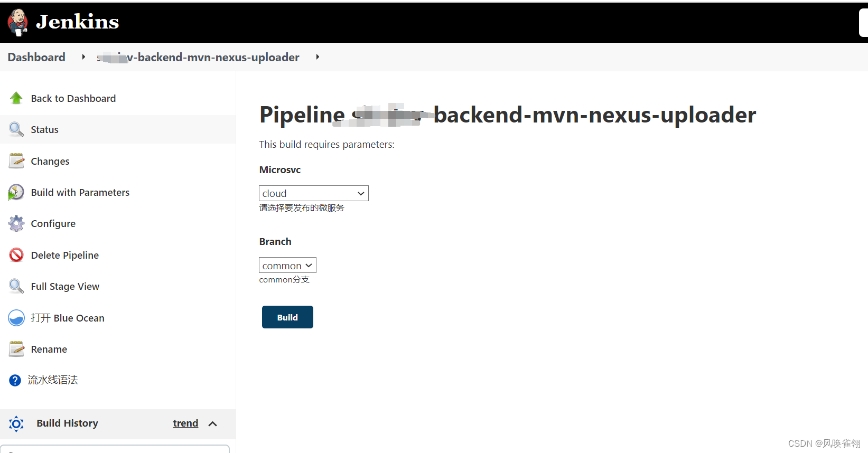868x453 pixels.
Task: Select the backend-mvn-nexus-uploader breadcrumb
Action: point(198,57)
